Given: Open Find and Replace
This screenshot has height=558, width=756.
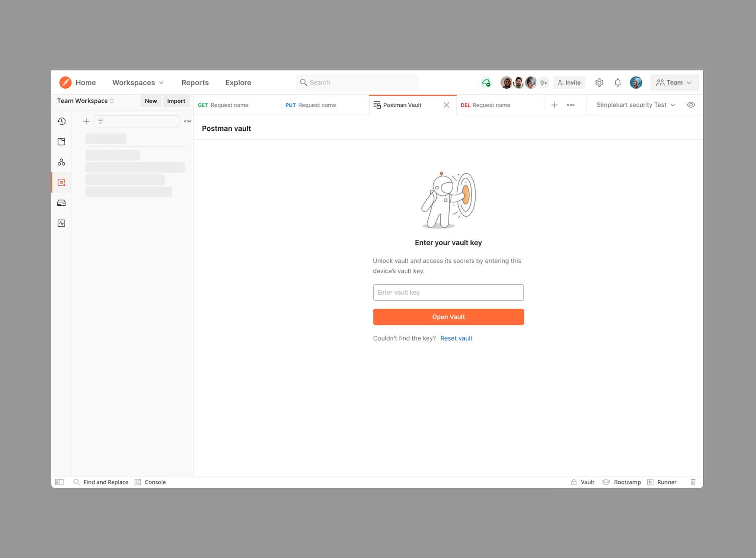Looking at the screenshot, I should point(101,482).
